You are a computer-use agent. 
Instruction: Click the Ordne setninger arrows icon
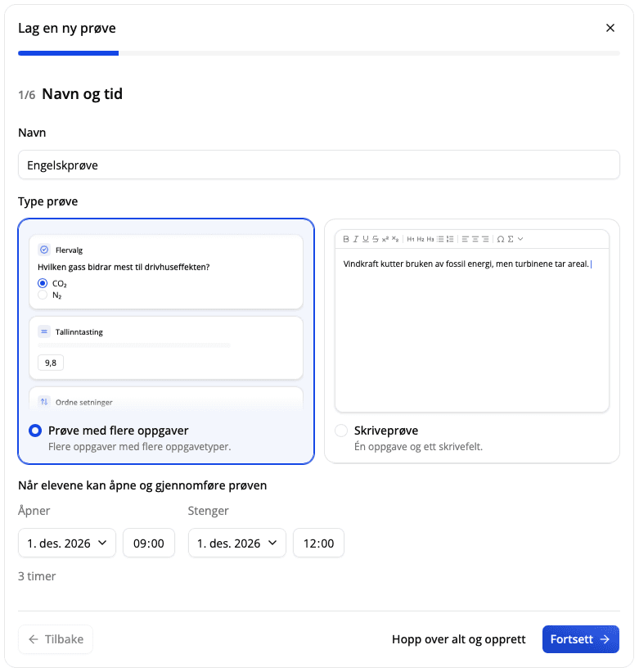coord(44,402)
